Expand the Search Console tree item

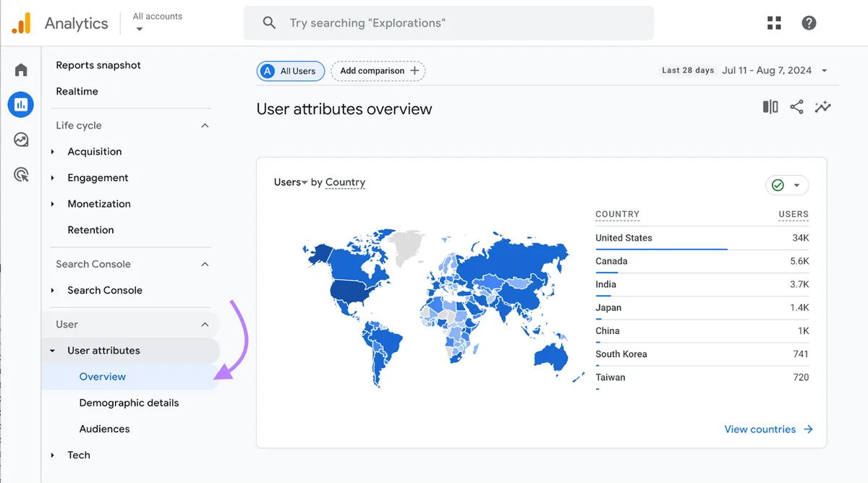tap(53, 291)
